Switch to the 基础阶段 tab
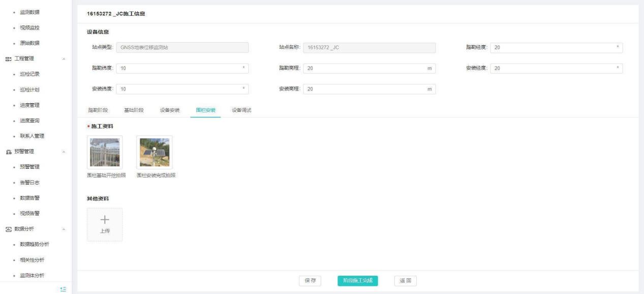 coord(134,110)
